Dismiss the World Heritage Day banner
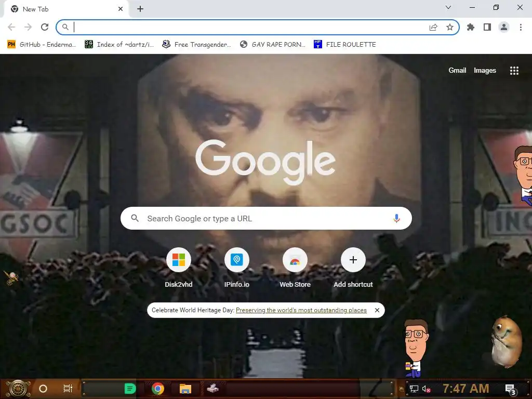Viewport: 532px width, 399px height. (377, 310)
